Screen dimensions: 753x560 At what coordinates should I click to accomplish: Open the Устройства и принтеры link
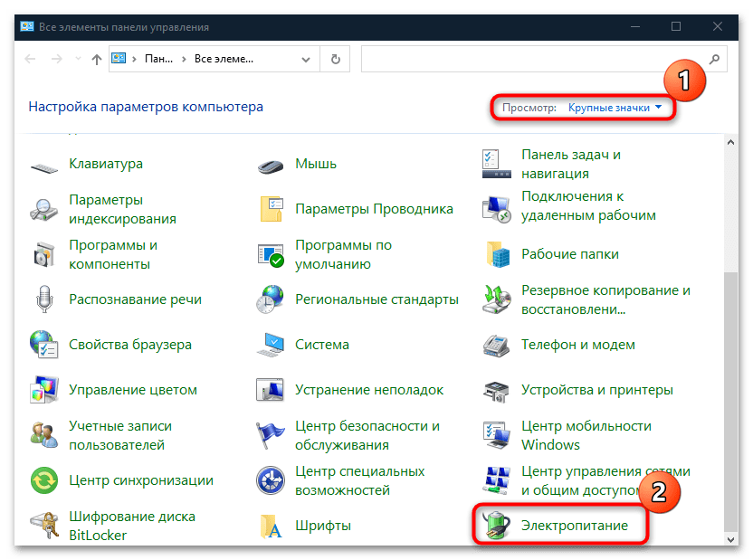click(596, 390)
